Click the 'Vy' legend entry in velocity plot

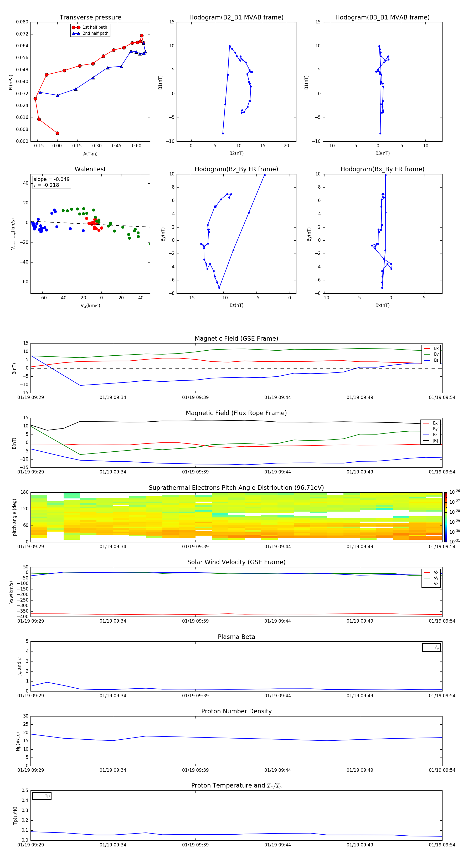pyautogui.click(x=431, y=578)
